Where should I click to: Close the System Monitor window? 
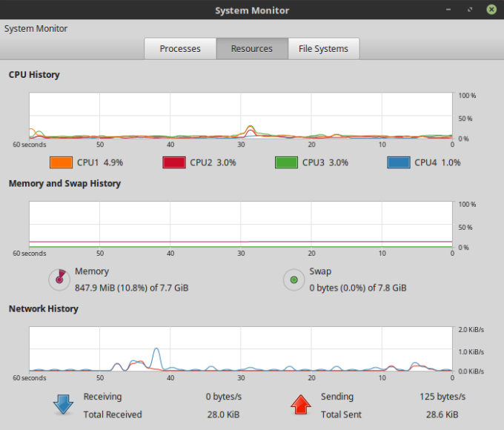pyautogui.click(x=491, y=10)
